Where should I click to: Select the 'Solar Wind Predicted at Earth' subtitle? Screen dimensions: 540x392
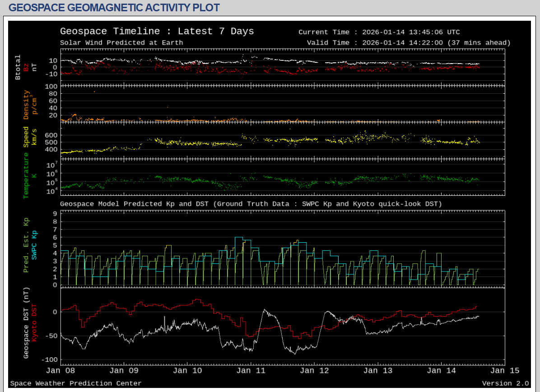pos(121,43)
